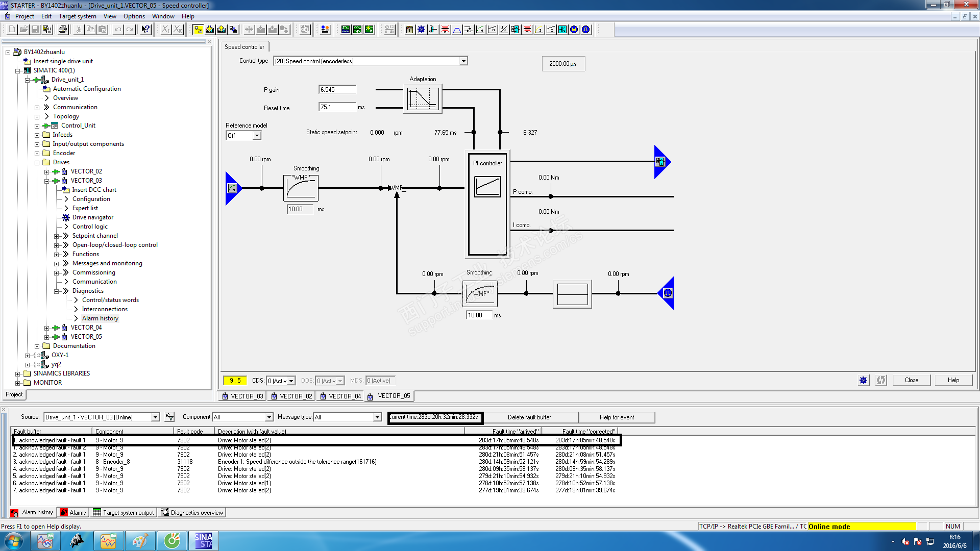The width and height of the screenshot is (980, 551).
Task: Click the Delete fault buffer button
Action: pos(529,417)
